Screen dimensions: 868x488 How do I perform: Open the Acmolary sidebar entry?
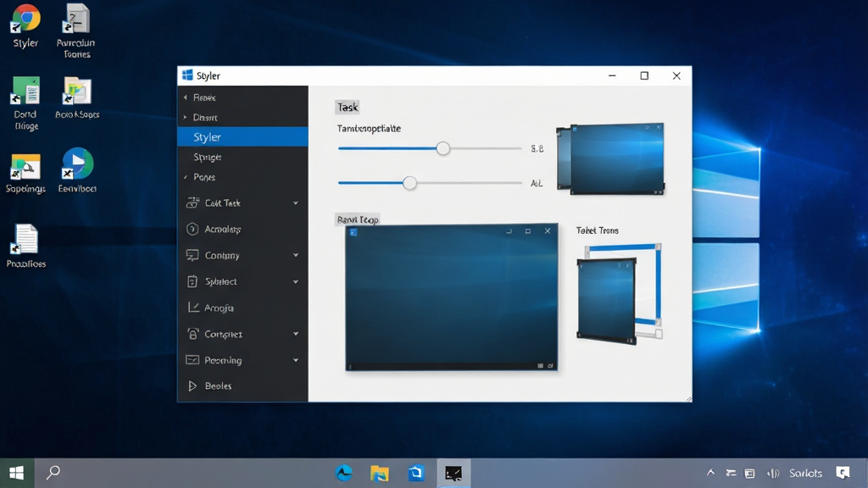[242, 229]
